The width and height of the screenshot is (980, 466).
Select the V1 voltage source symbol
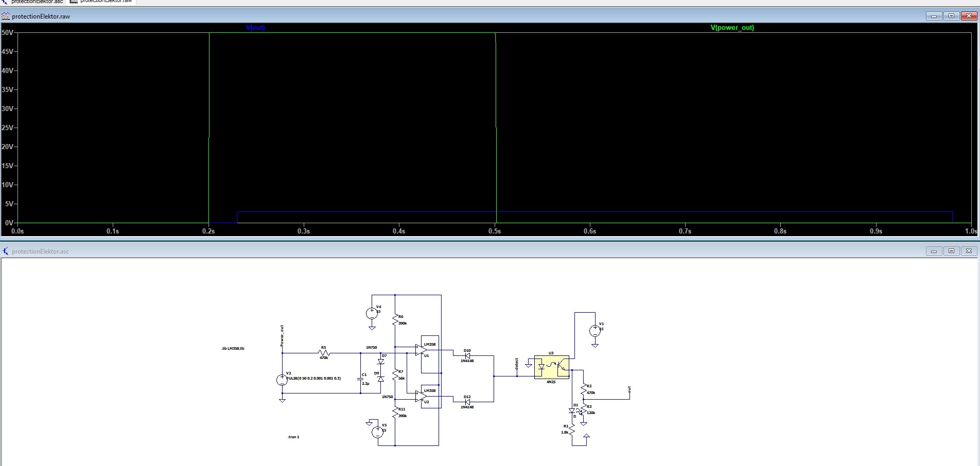(x=595, y=331)
